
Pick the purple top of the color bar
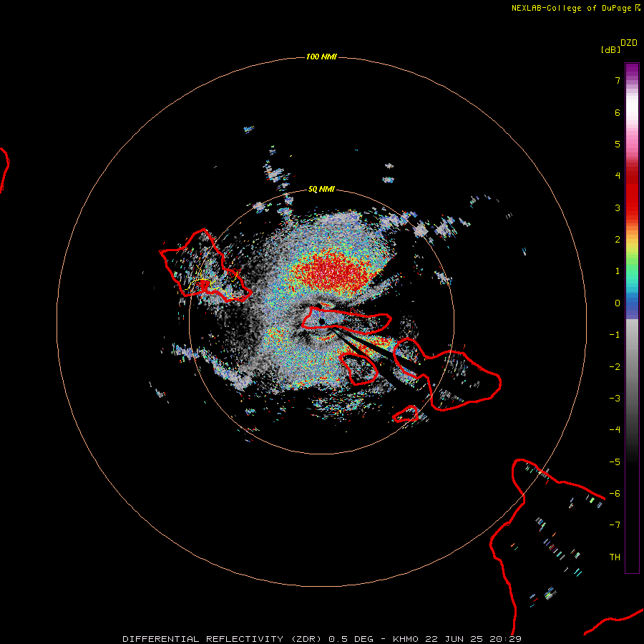click(632, 70)
